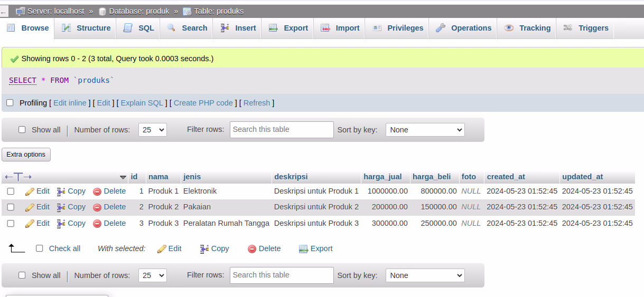The width and height of the screenshot is (644, 297).
Task: Click the pencil Edit icon for Produk 1
Action: click(x=30, y=191)
